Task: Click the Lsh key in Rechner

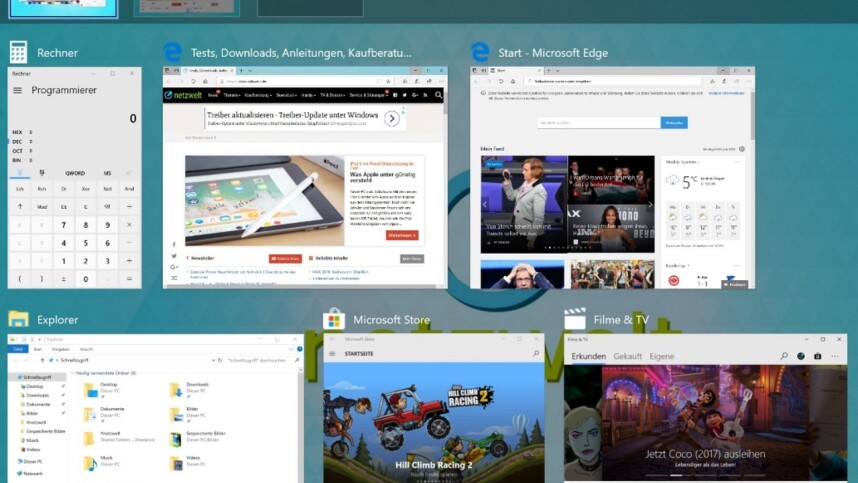Action: point(20,189)
